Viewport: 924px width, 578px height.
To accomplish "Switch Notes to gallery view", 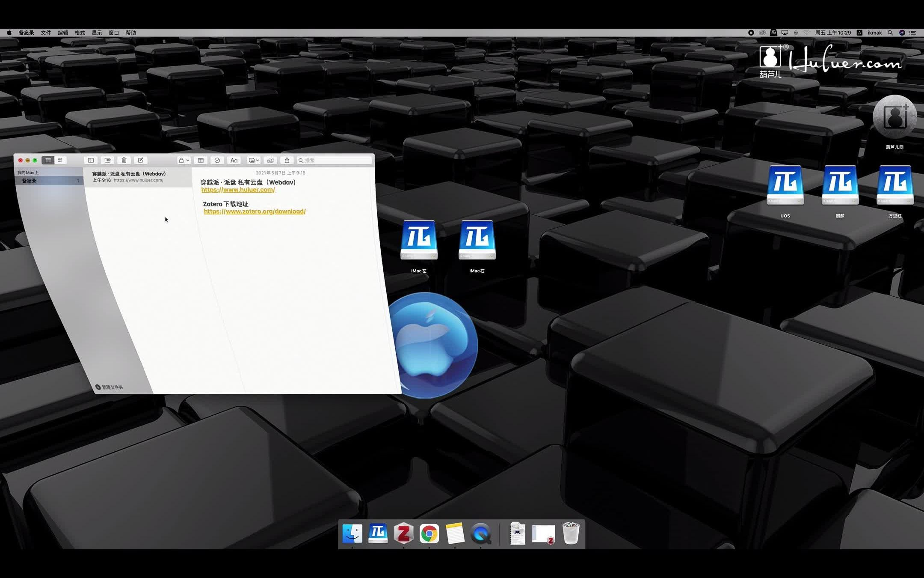I will click(60, 160).
